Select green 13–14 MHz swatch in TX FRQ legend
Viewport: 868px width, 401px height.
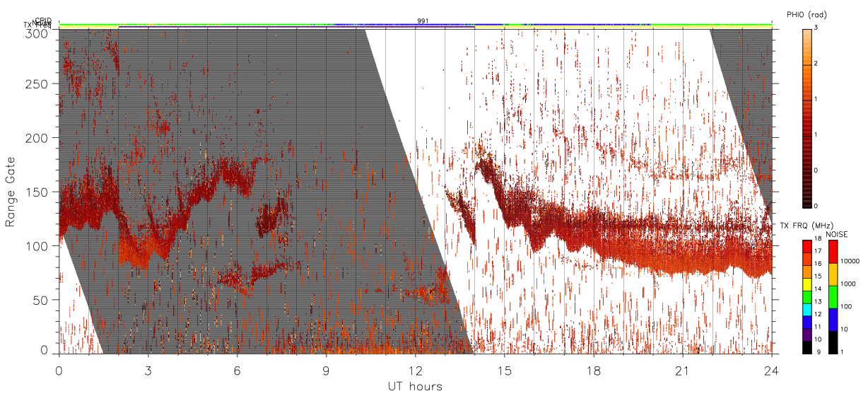tap(807, 296)
